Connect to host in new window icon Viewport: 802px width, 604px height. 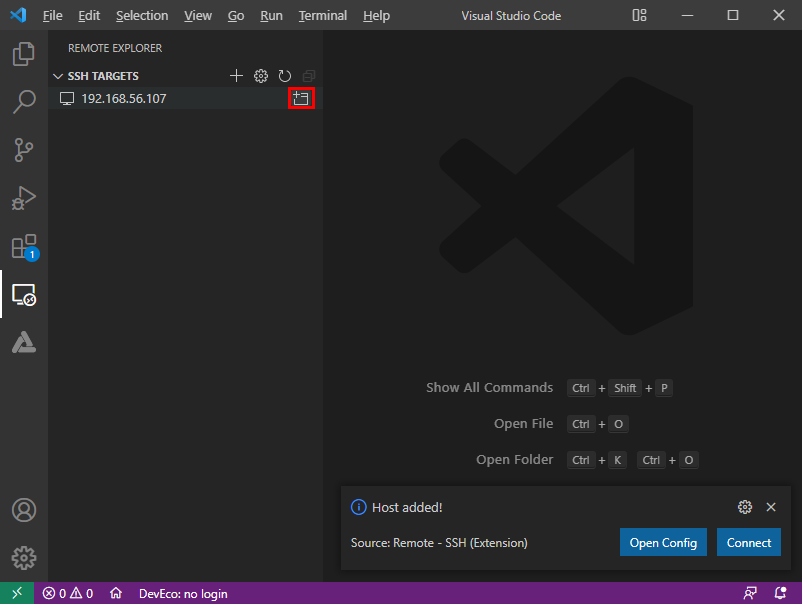(301, 98)
